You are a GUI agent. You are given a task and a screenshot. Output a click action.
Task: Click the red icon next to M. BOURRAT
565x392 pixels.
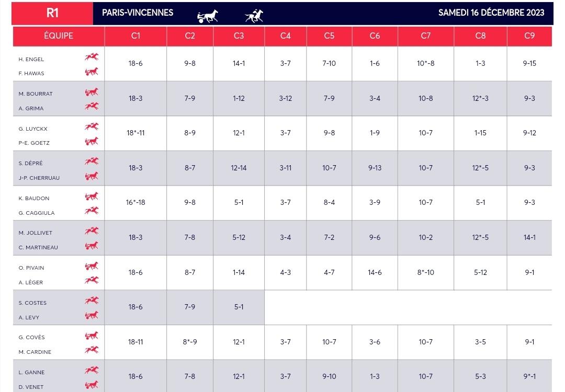tap(92, 92)
